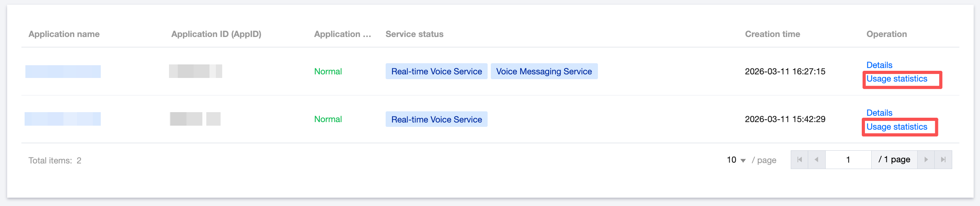Screen dimensions: 980x206
Task: View Usage statistics for the 15:42:29 application
Action: [897, 127]
